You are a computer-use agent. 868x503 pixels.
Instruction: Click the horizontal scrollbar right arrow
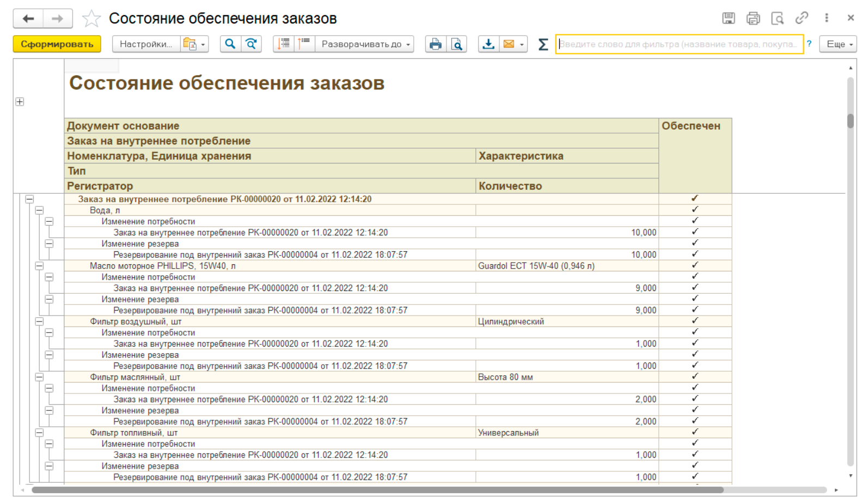(836, 490)
